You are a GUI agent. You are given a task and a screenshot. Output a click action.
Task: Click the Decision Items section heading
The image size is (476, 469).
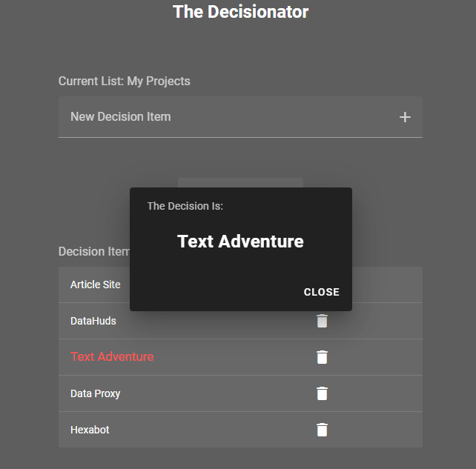(x=94, y=251)
